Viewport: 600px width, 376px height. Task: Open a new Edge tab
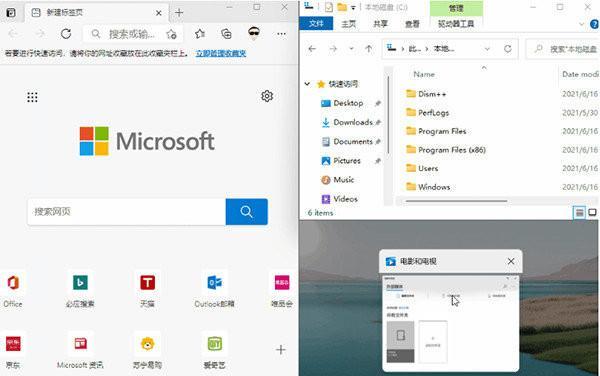click(x=179, y=13)
